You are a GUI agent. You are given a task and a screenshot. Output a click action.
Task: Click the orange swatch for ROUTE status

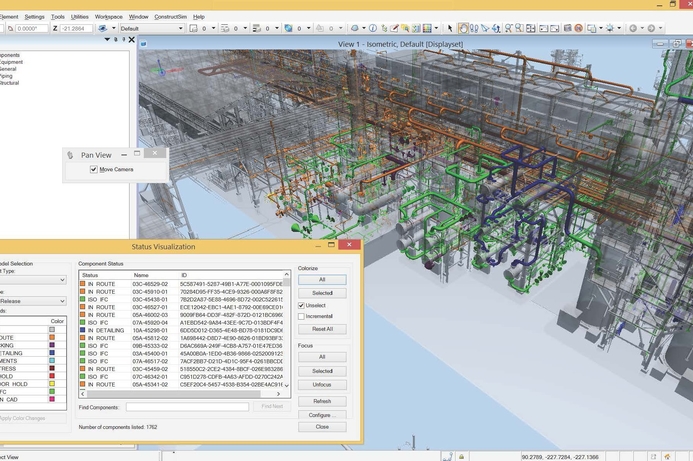pyautogui.click(x=52, y=337)
